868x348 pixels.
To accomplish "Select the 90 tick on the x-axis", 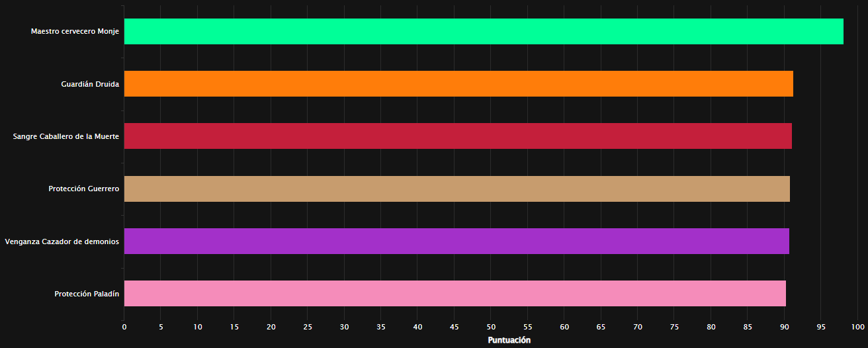I will pos(785,327).
